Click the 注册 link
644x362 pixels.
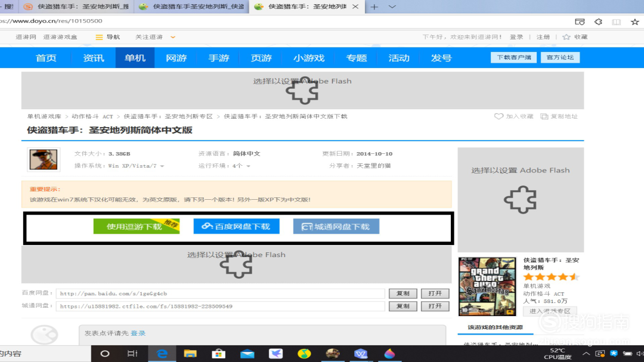[543, 37]
